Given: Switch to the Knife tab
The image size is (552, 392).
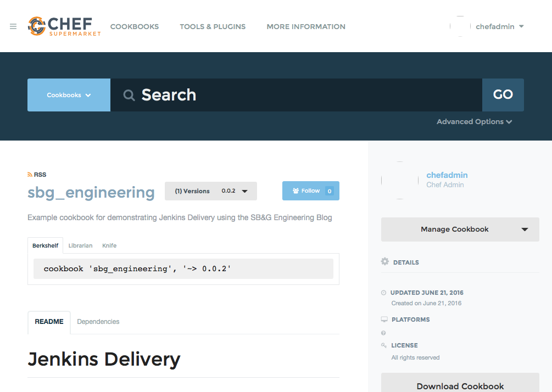Looking at the screenshot, I should click(109, 245).
